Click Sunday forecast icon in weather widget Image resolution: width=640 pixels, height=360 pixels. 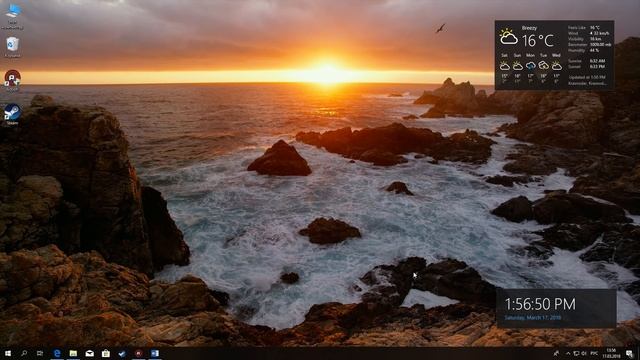(x=518, y=66)
